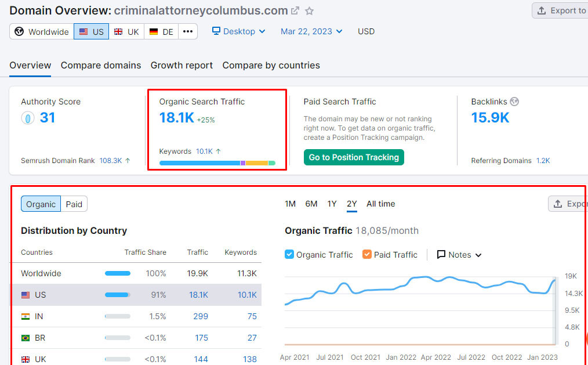Uncheck the Organic Traffic checkbox

coord(289,254)
